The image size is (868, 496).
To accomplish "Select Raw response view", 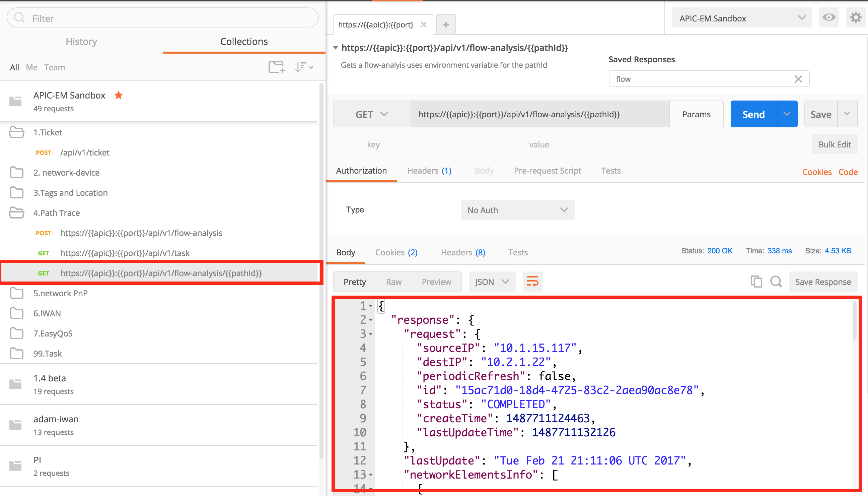I will pos(394,282).
